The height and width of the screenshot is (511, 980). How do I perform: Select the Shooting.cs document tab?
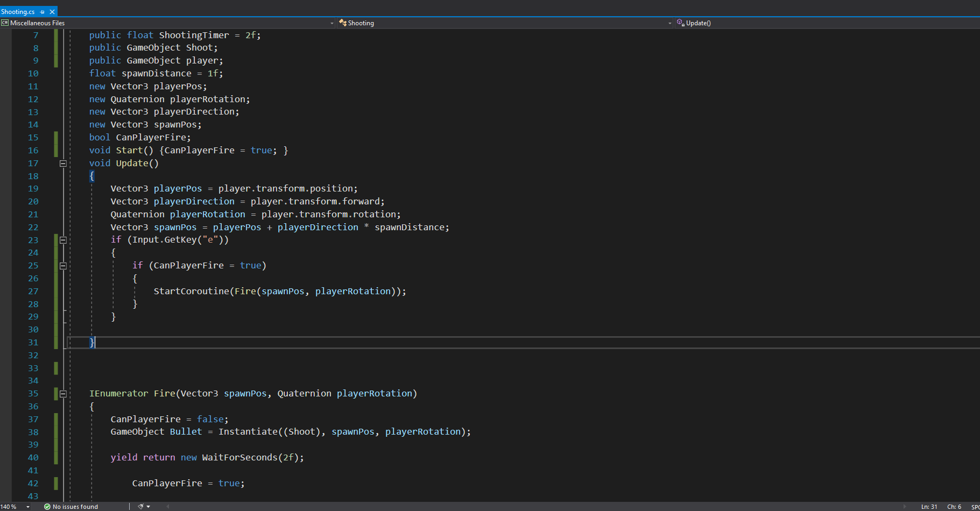point(18,12)
